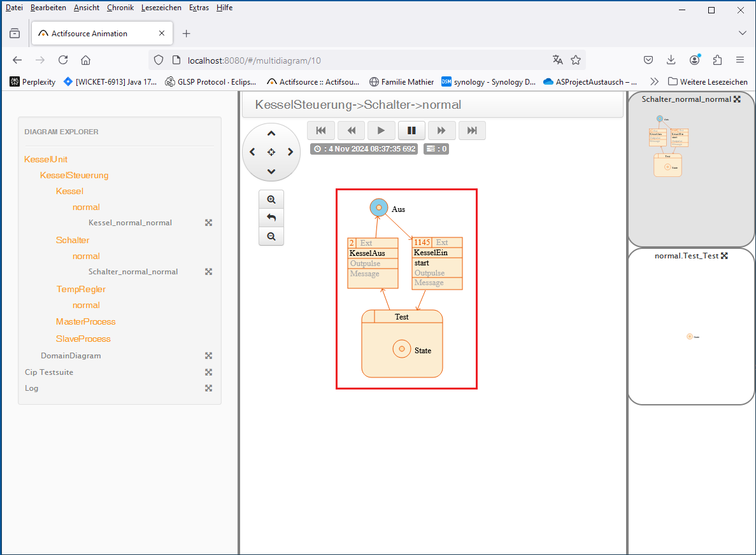Select TempRegler in Diagram Explorer

(x=81, y=289)
